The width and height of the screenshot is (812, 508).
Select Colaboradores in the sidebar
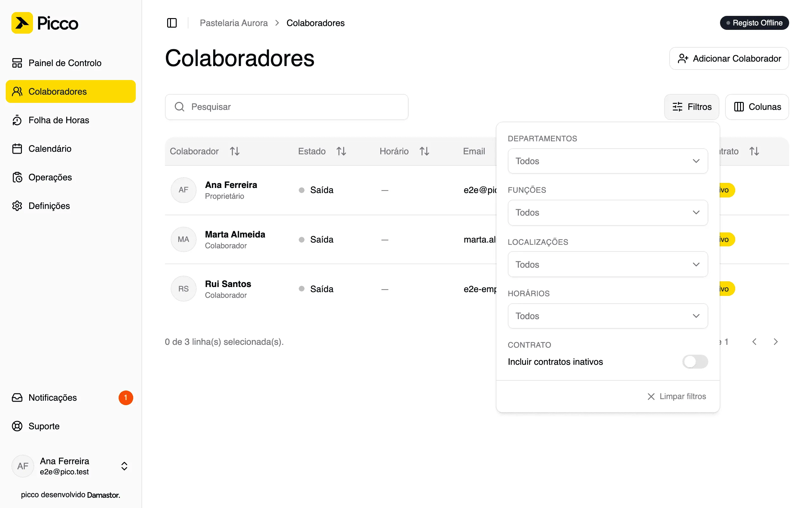70,91
